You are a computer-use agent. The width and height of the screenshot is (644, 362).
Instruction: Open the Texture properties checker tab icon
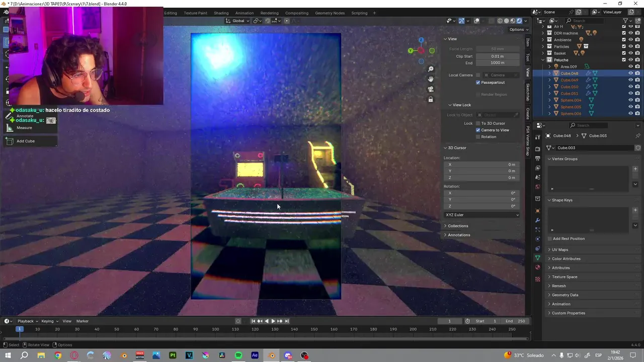[538, 279]
